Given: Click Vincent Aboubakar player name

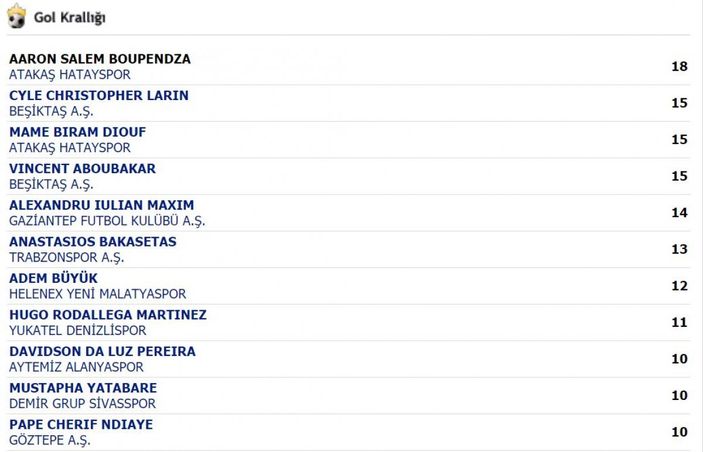Looking at the screenshot, I should pyautogui.click(x=82, y=169).
